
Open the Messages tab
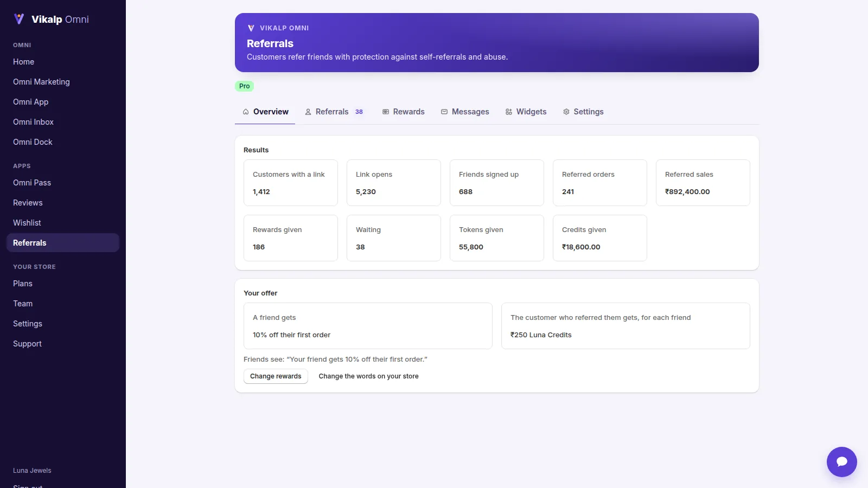coord(465,112)
